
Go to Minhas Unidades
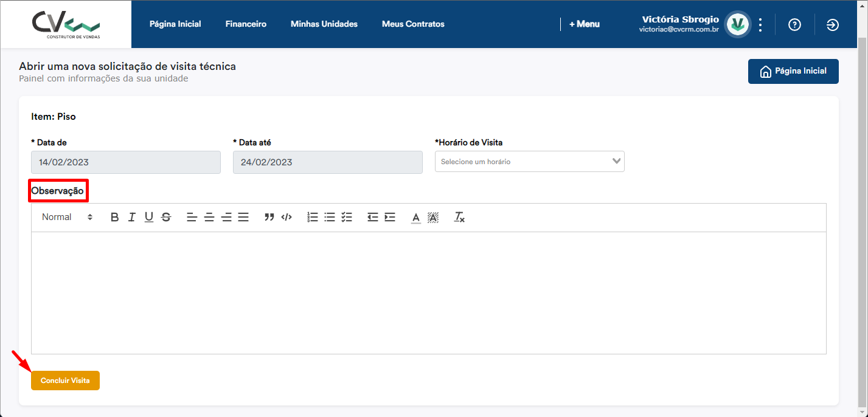[324, 24]
